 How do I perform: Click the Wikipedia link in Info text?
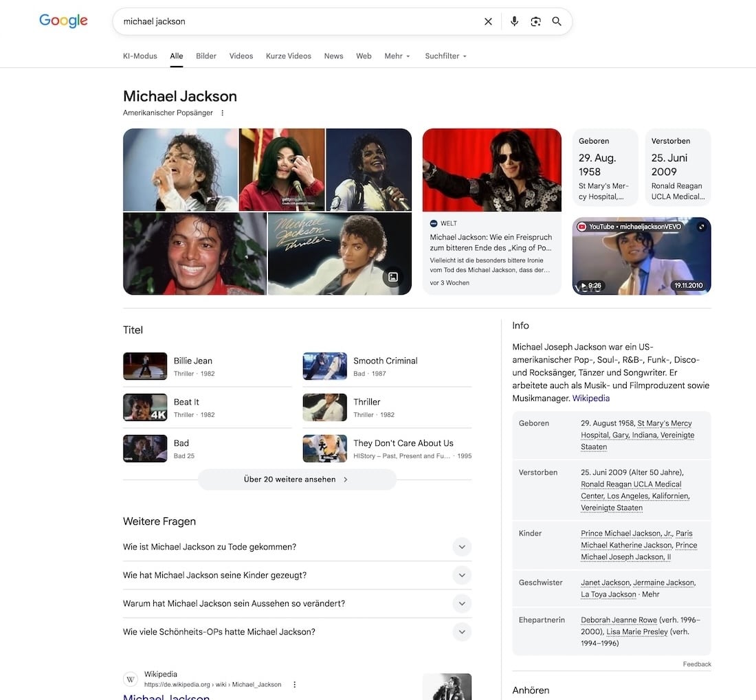pos(590,398)
